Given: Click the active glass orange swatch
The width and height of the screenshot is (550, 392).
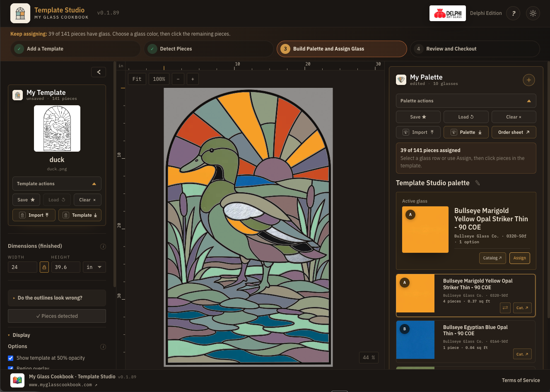Looking at the screenshot, I should pyautogui.click(x=425, y=230).
